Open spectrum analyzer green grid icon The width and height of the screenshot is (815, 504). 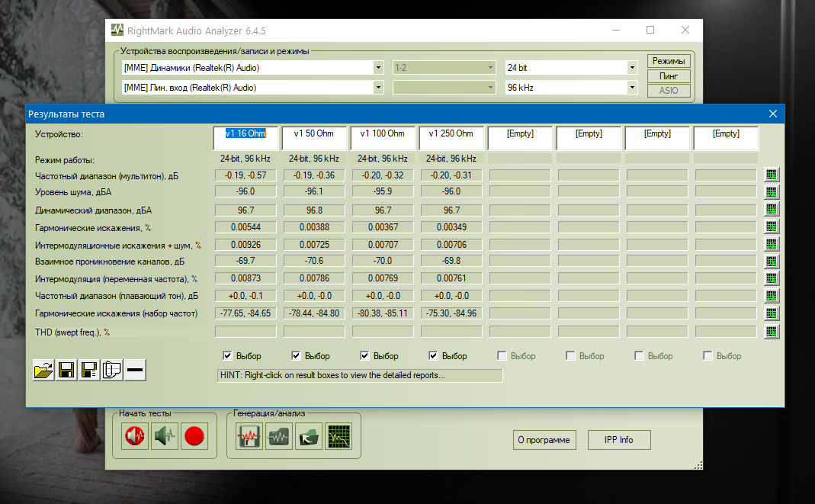click(339, 436)
